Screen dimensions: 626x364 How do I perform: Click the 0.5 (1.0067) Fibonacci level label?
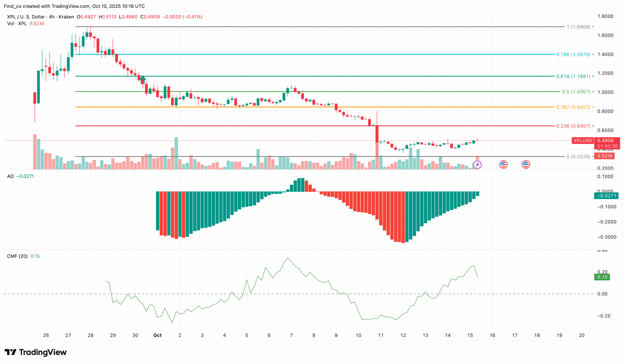click(x=576, y=92)
